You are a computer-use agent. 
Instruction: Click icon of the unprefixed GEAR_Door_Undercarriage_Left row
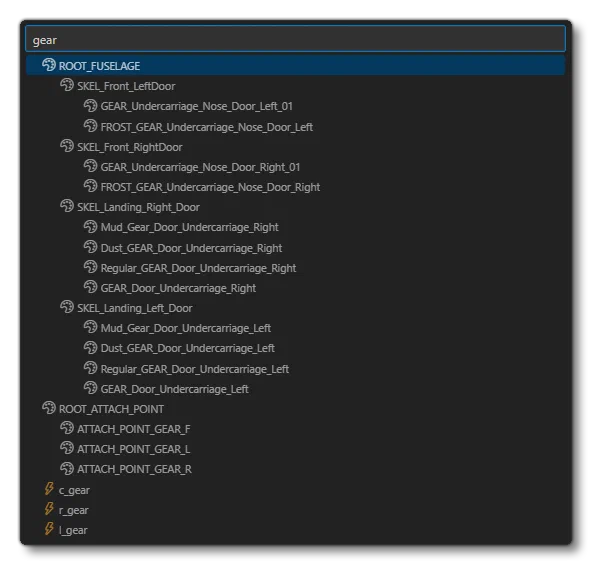90,388
